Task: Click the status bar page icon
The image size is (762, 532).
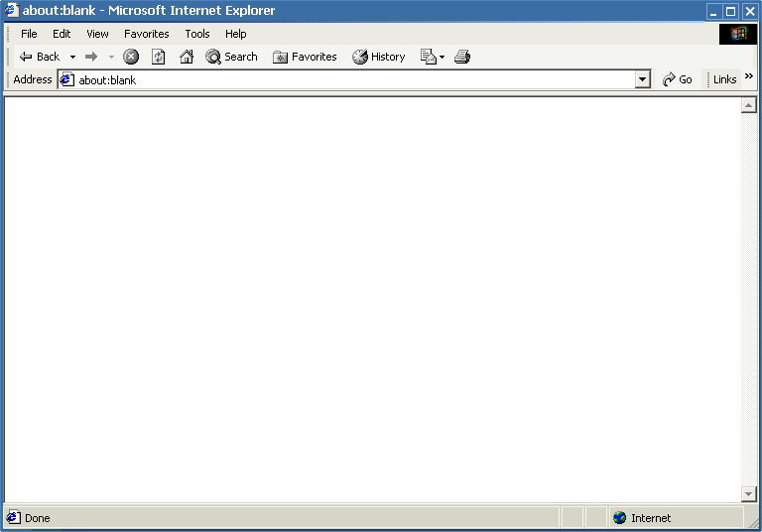Action: click(x=13, y=517)
